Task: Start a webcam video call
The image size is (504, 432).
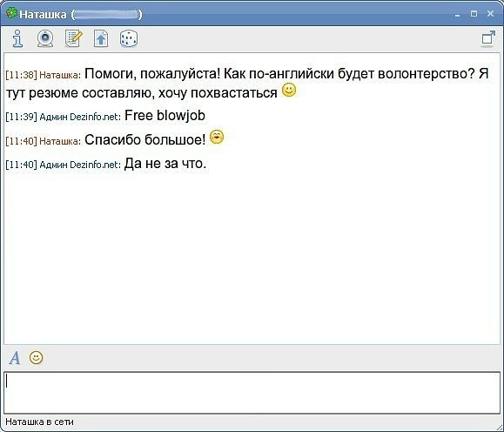Action: (x=45, y=38)
